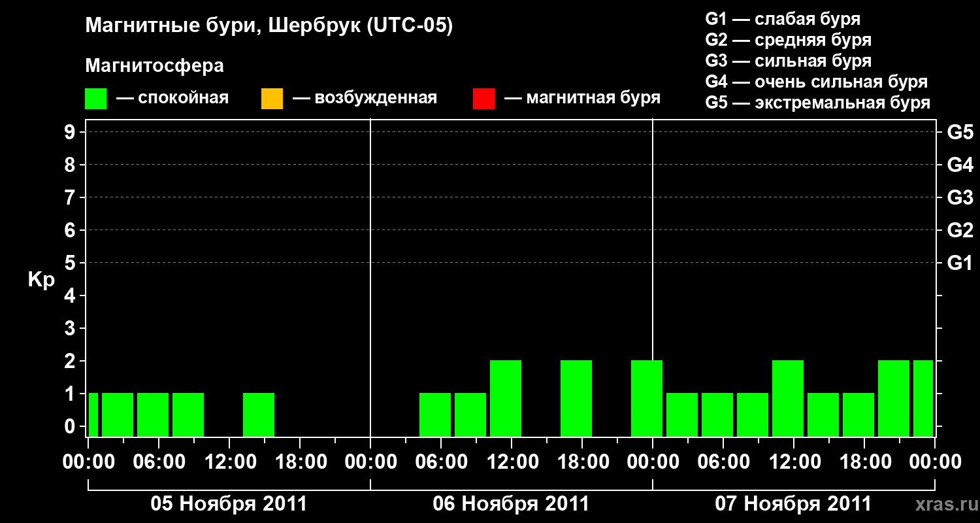Click the right-axis 'G5' storm level label

pyautogui.click(x=960, y=132)
